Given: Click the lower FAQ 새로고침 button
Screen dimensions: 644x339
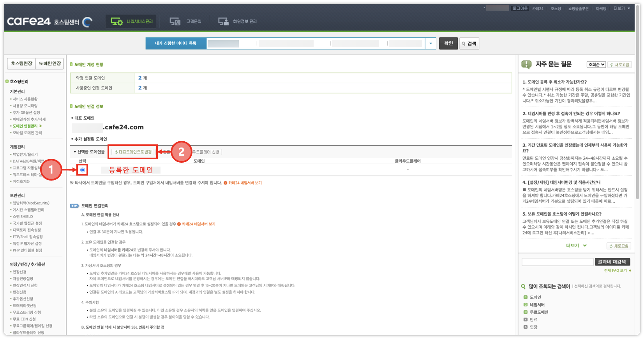Looking at the screenshot, I should (619, 246).
